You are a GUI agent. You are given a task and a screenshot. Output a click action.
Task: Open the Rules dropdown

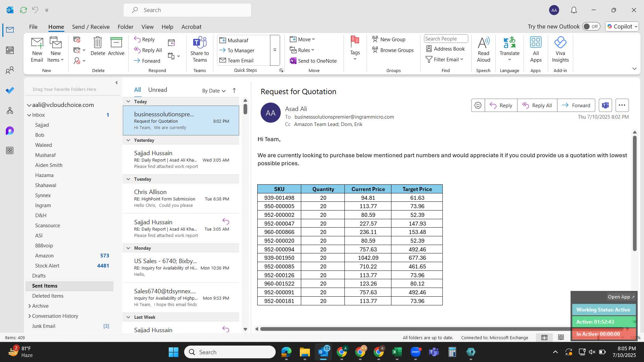click(302, 50)
